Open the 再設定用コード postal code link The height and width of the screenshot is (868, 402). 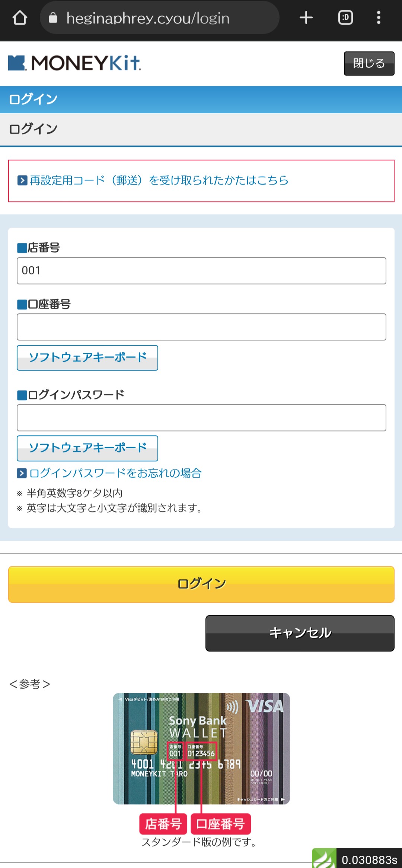(159, 180)
